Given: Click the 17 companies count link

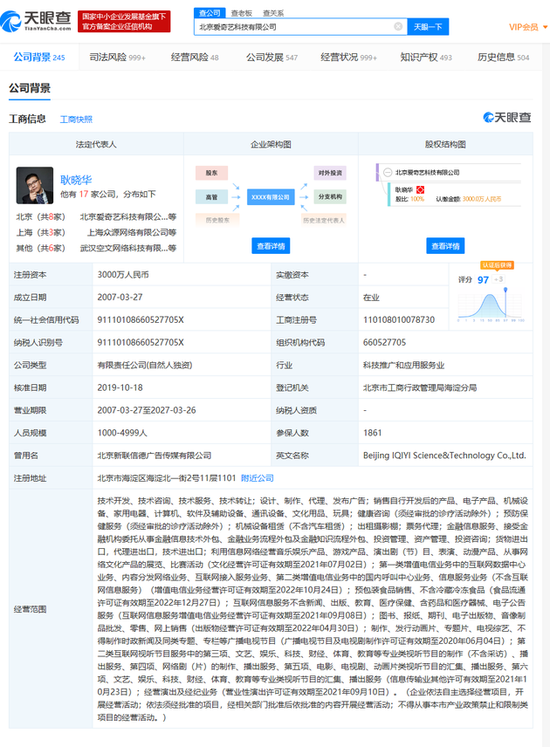Looking at the screenshot, I should [84, 194].
